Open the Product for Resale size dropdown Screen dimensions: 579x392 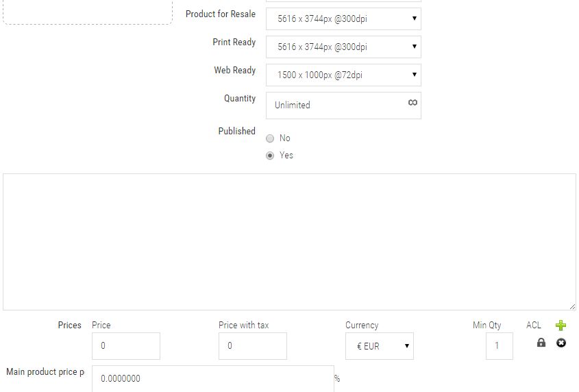pyautogui.click(x=343, y=19)
